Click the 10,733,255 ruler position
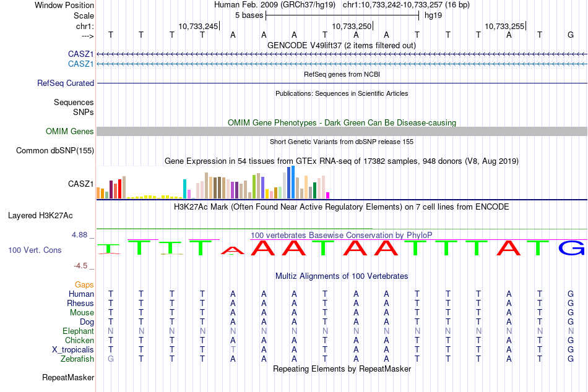 tap(504, 26)
